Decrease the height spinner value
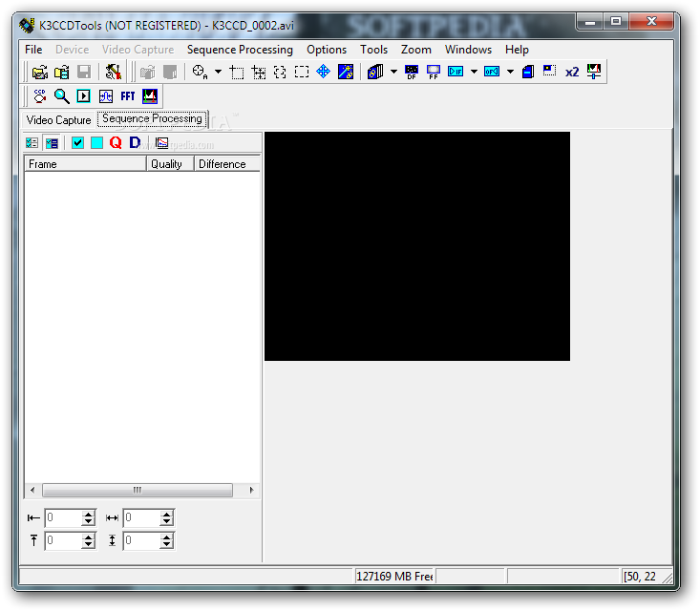This screenshot has width=700, height=611. click(x=167, y=545)
